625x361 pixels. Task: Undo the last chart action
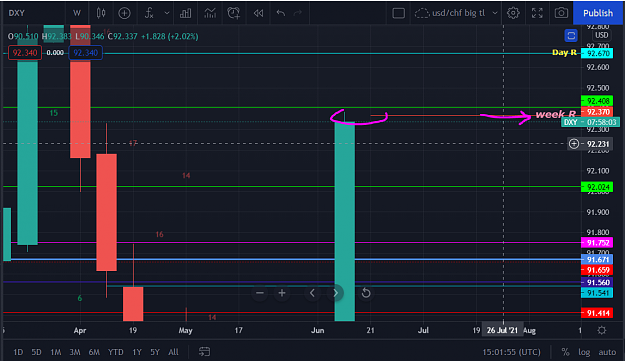281,13
